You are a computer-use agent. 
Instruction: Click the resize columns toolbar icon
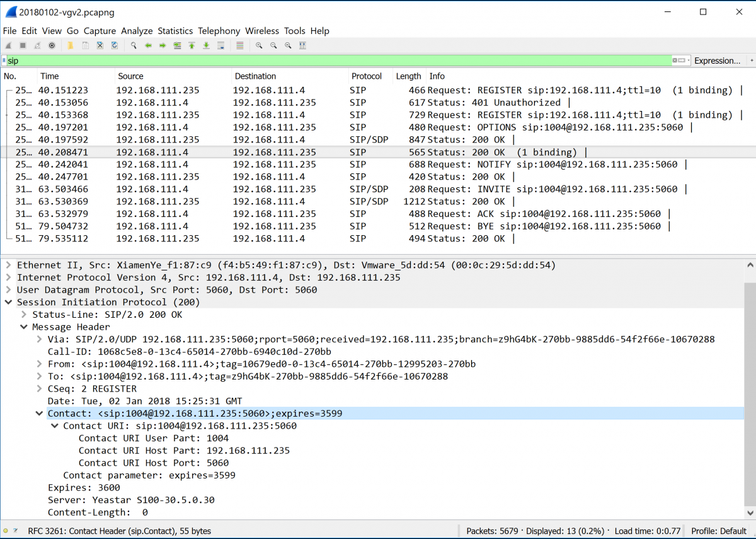pos(302,45)
